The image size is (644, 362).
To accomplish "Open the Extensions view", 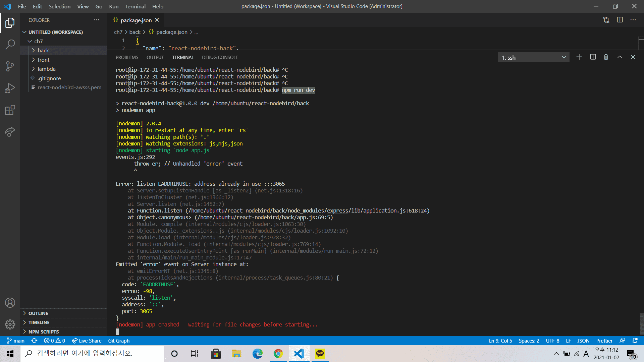I will click(10, 110).
